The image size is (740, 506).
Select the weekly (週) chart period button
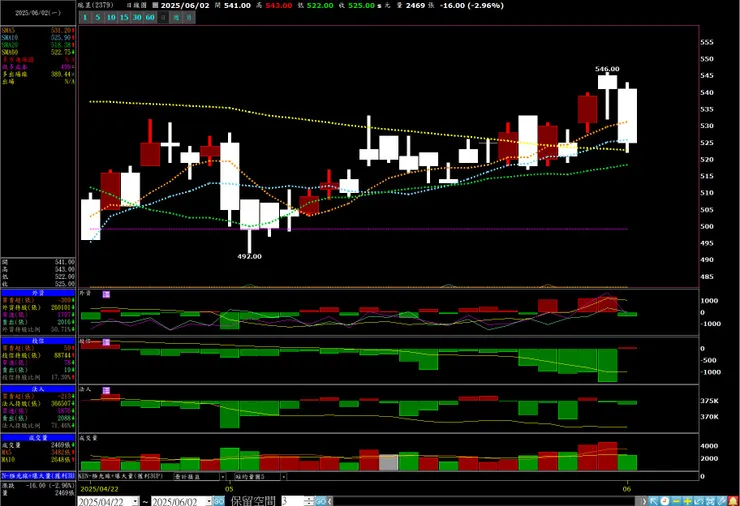coord(176,17)
